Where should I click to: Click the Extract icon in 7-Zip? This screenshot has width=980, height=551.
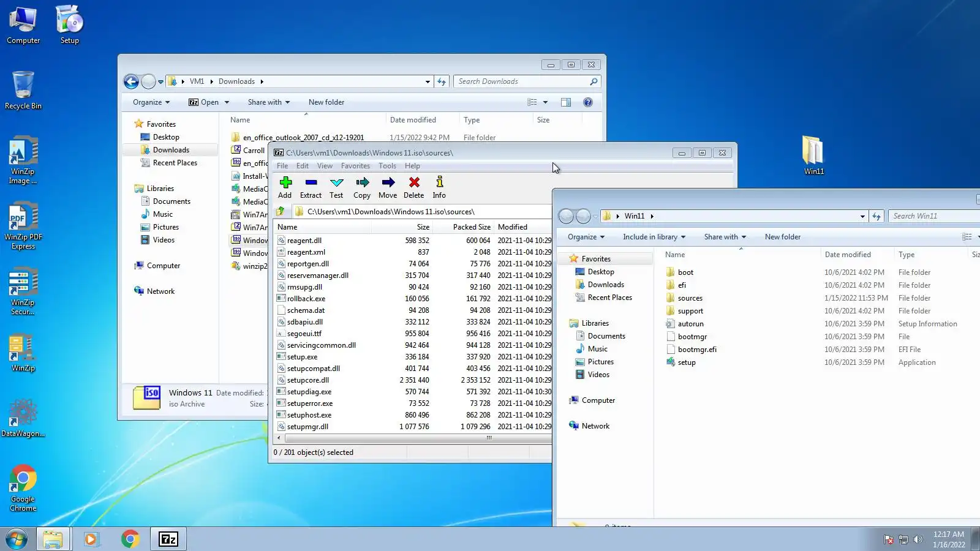(311, 187)
